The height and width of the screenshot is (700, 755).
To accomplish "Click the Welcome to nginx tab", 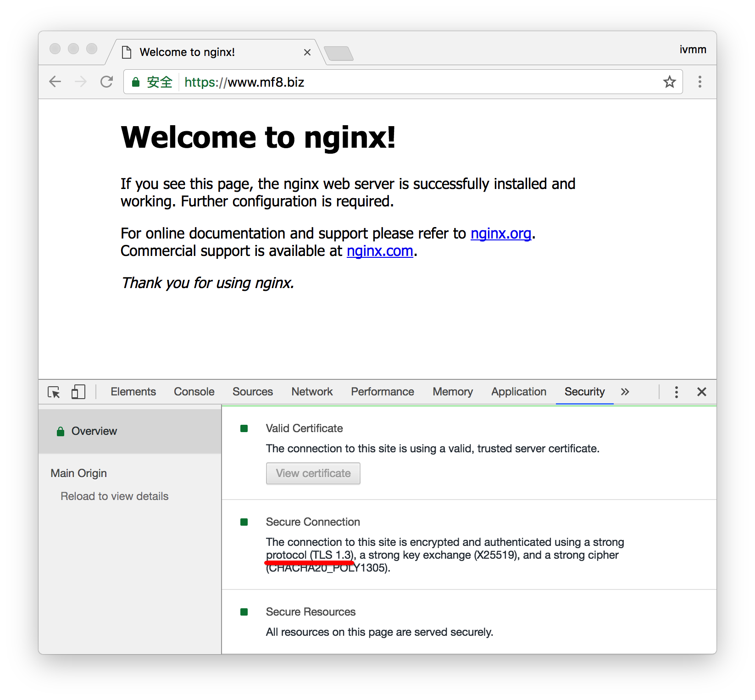I will point(188,52).
